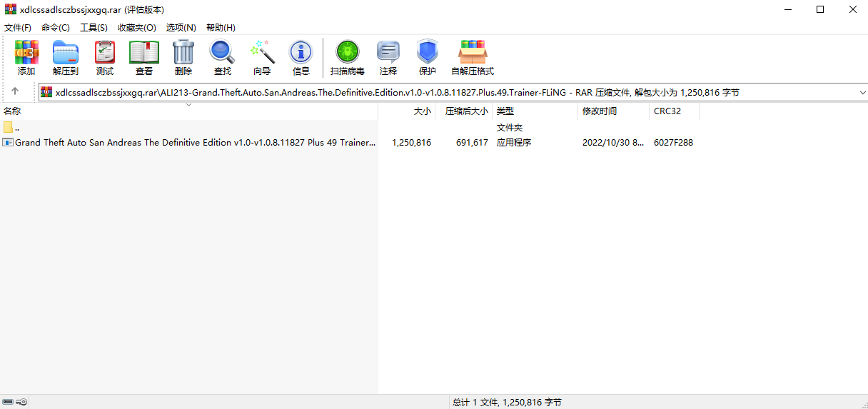Click the SFX (自解压格式) icon

point(473,58)
